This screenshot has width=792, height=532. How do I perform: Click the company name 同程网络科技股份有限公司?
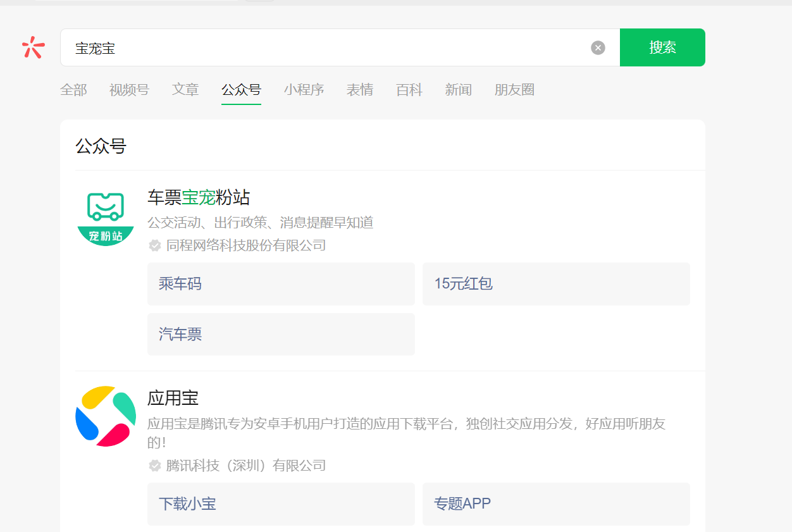(246, 245)
